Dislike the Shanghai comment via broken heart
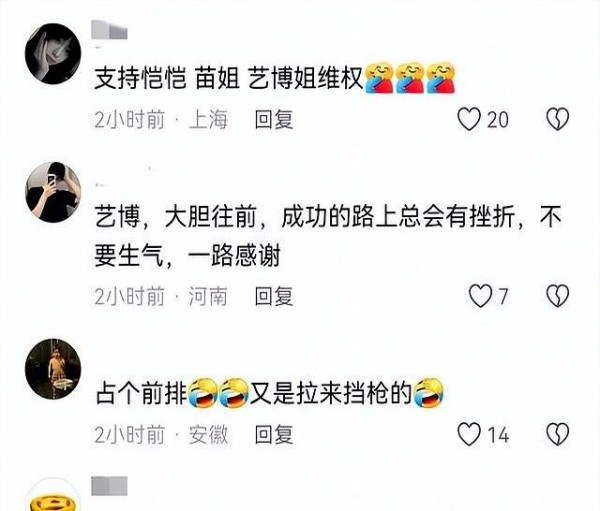Viewport: 600px width, 511px height. pyautogui.click(x=557, y=119)
